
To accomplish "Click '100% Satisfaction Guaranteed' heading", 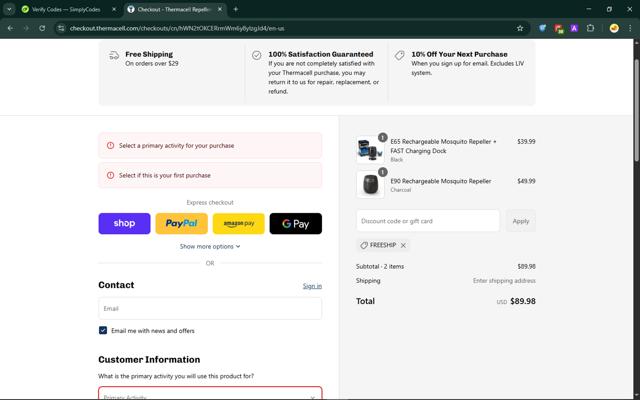I will [x=321, y=54].
